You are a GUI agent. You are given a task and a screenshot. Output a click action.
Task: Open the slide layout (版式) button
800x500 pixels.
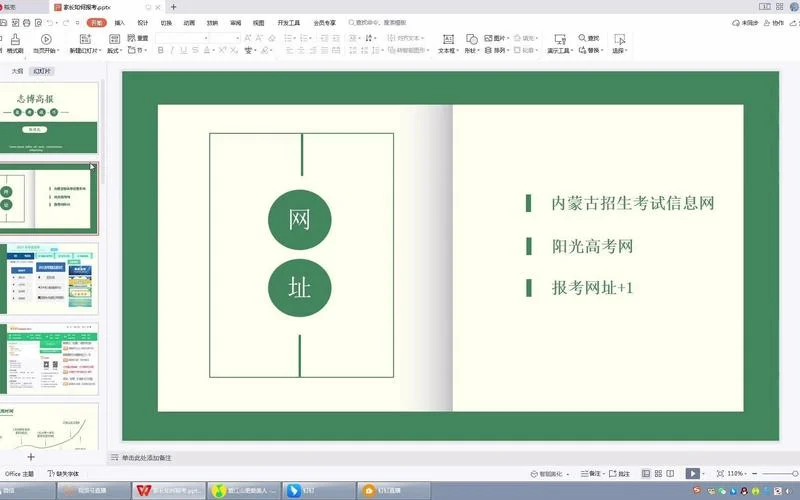coord(114,44)
